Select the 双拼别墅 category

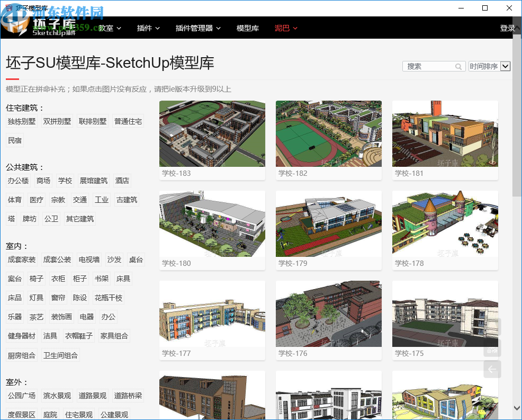click(57, 122)
